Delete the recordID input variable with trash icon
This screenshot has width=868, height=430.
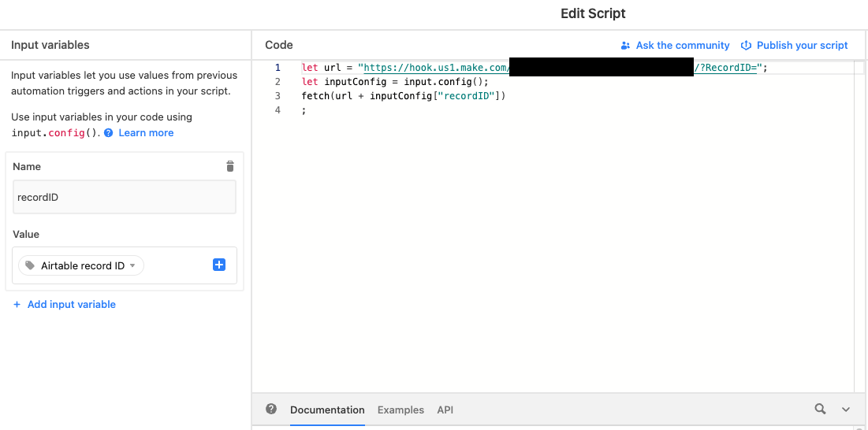click(x=230, y=166)
